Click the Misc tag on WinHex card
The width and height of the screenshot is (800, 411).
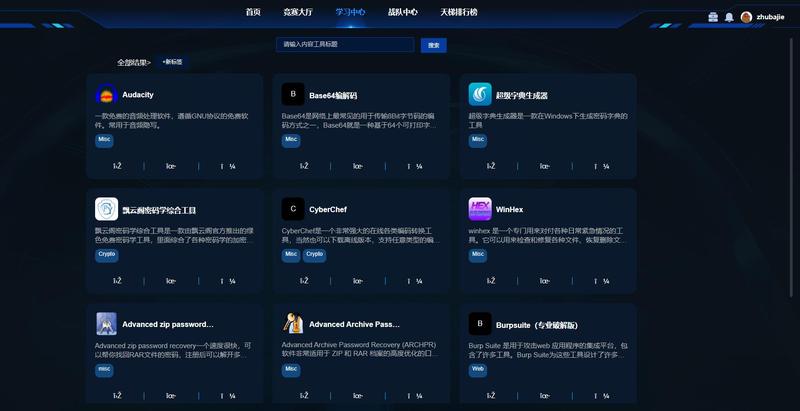[478, 254]
